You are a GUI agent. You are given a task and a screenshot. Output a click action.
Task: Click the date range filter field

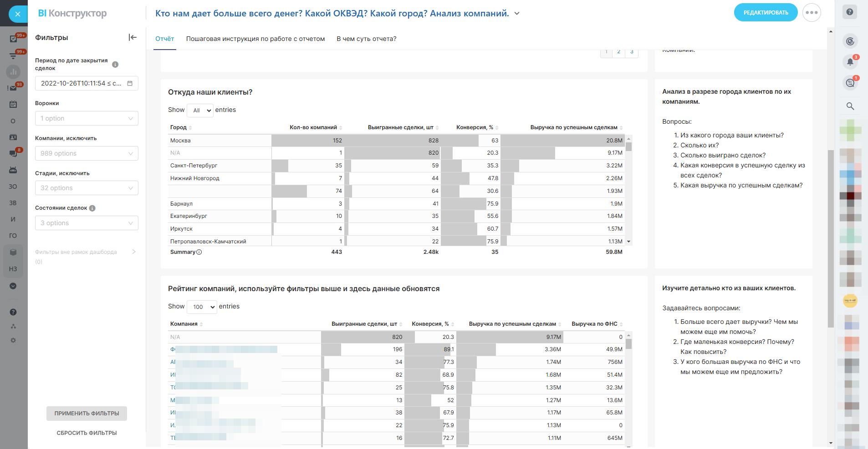(x=87, y=83)
